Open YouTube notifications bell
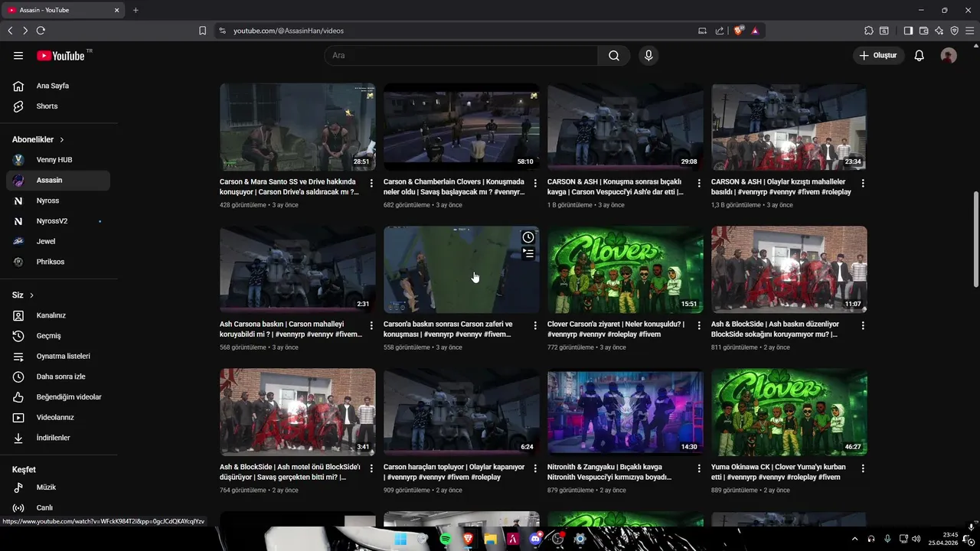The height and width of the screenshot is (551, 980). point(920,56)
